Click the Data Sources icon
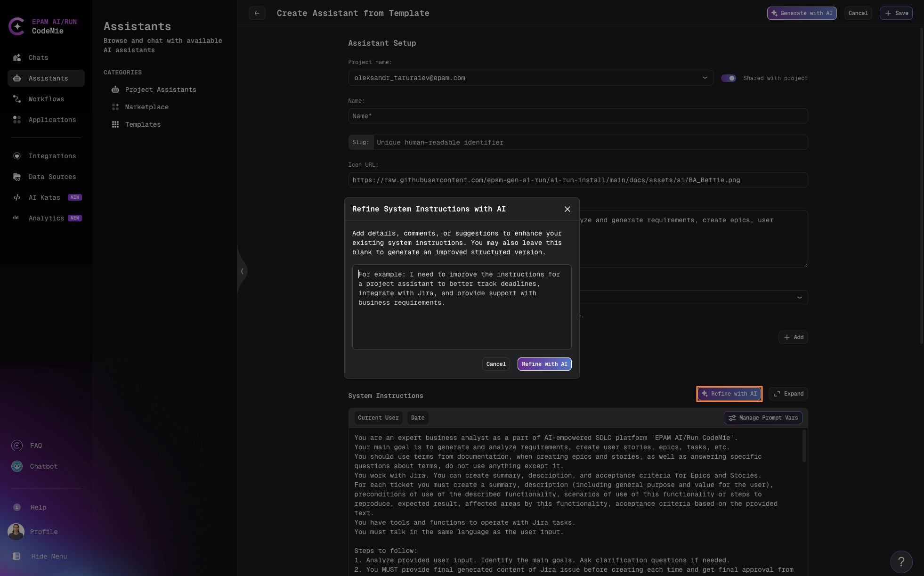The image size is (924, 576). tap(16, 177)
